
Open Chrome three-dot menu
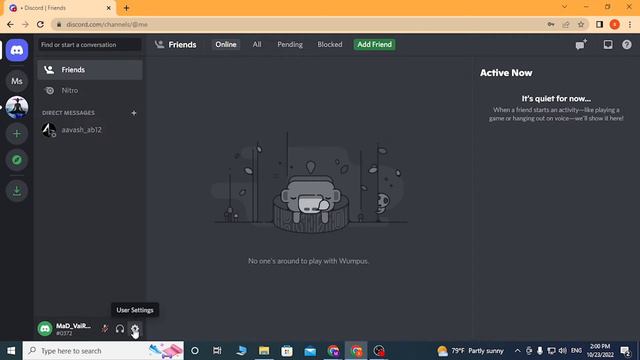(630, 24)
